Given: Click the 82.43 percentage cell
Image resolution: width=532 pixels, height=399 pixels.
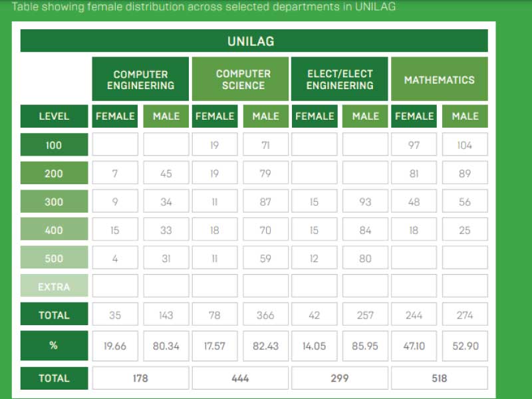Looking at the screenshot, I should (265, 346).
